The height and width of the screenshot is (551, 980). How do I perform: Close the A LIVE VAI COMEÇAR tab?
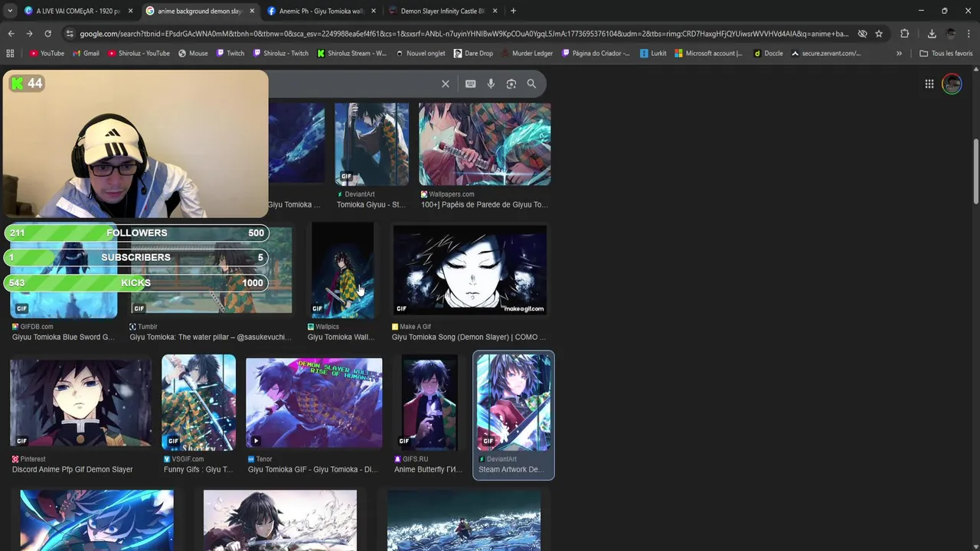130,11
